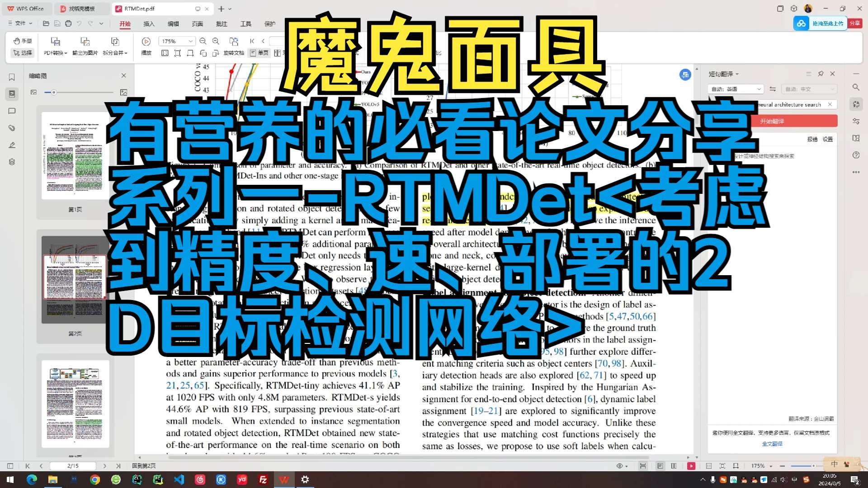Select the page 3 thumbnail

click(75, 404)
